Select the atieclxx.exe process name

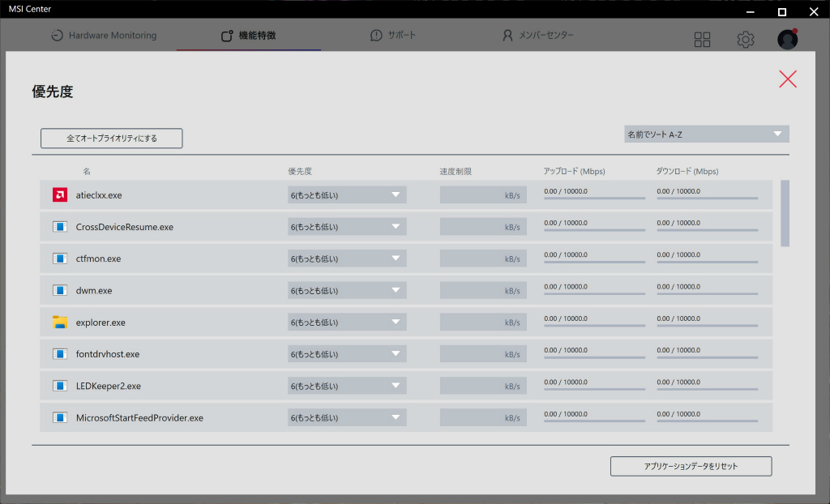[x=99, y=195]
